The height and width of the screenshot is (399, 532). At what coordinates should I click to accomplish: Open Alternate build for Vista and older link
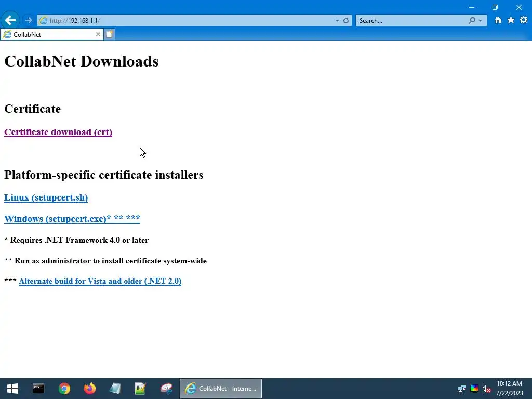[100, 281]
